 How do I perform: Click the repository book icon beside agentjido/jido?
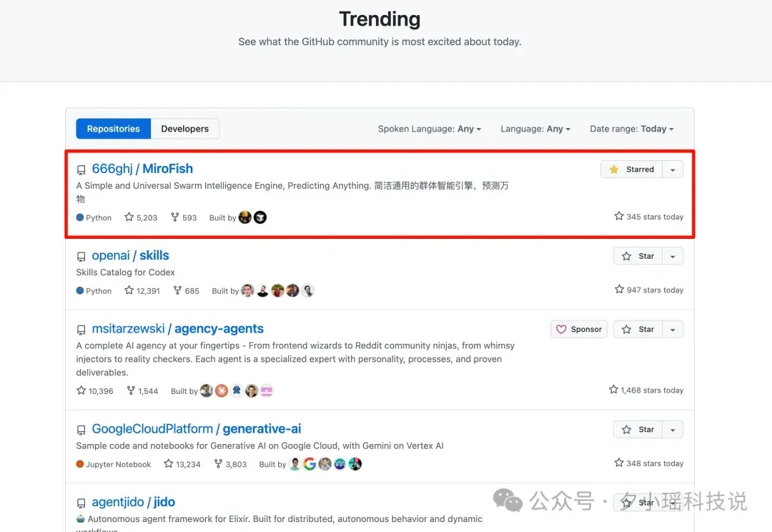pos(81,502)
